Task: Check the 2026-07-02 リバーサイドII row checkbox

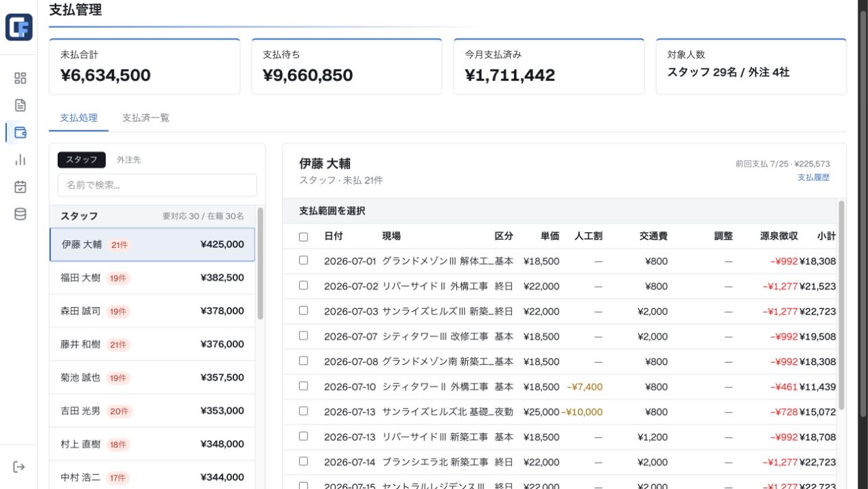Action: pyautogui.click(x=303, y=286)
